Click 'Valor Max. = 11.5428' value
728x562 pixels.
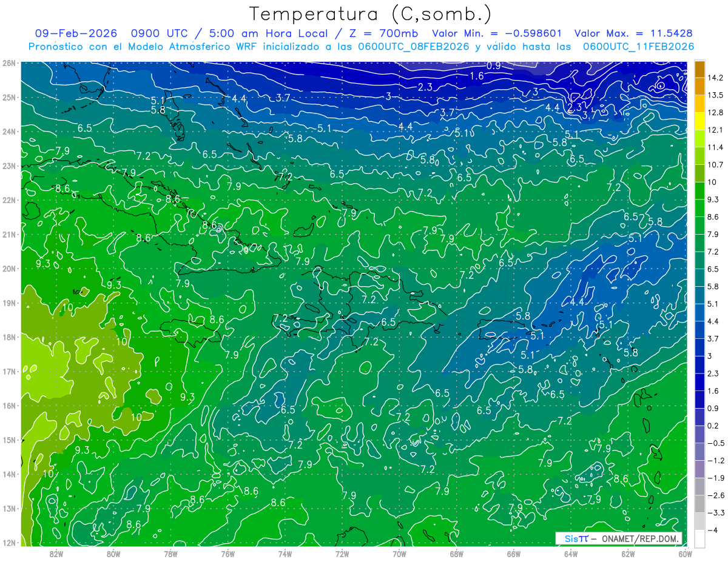pos(633,33)
